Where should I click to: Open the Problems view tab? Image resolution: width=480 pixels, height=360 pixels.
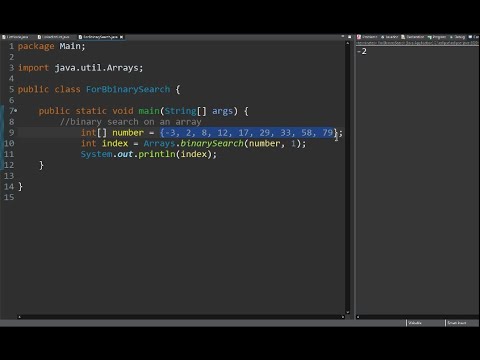pyautogui.click(x=367, y=37)
